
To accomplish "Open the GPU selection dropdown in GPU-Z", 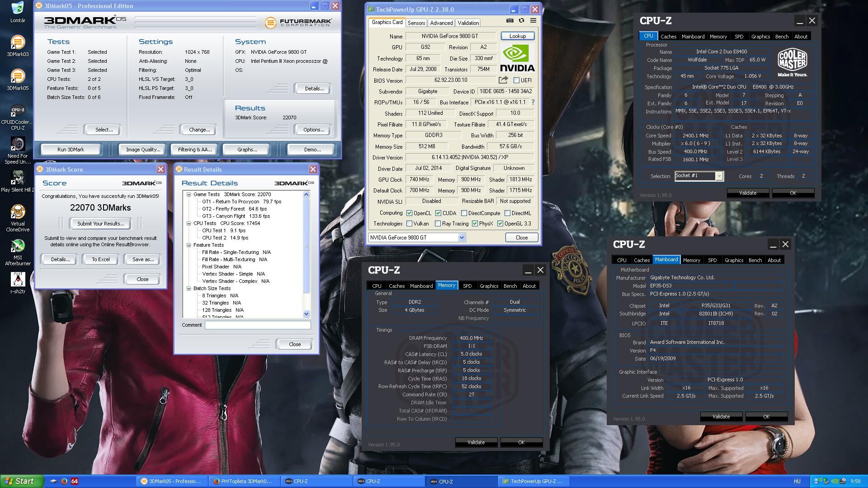I will tap(462, 238).
